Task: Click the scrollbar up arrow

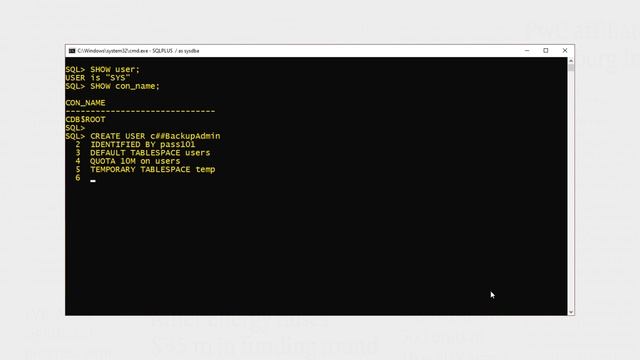Action: pos(571,60)
